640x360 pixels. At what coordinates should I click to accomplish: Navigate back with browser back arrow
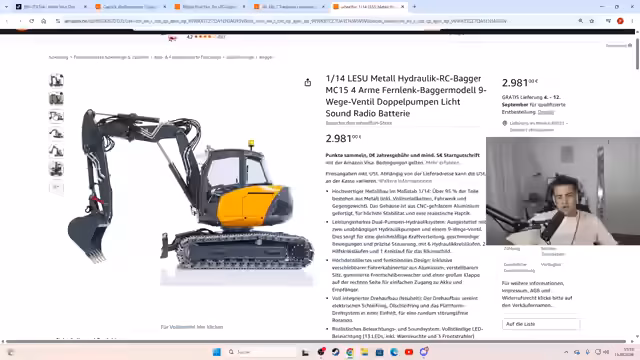click(7, 21)
